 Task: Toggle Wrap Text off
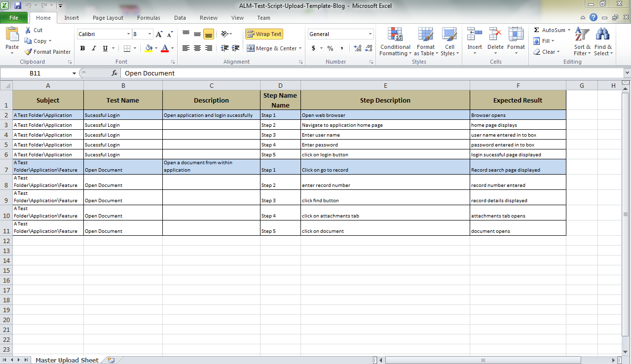pyautogui.click(x=264, y=34)
